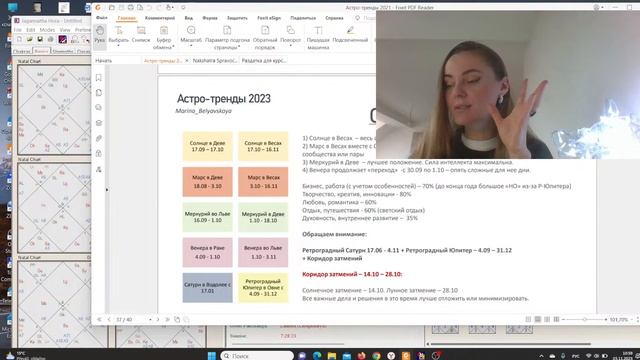Open the Security panel in the sidebar
The height and width of the screenshot is (360, 640).
click(99, 153)
